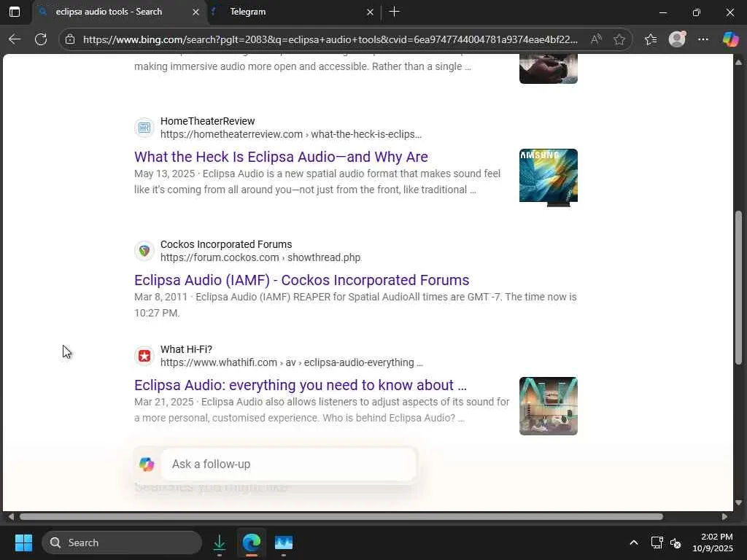This screenshot has width=747, height=560.
Task: Click the Copilot icon beside Ask a follow-up
Action: click(147, 464)
